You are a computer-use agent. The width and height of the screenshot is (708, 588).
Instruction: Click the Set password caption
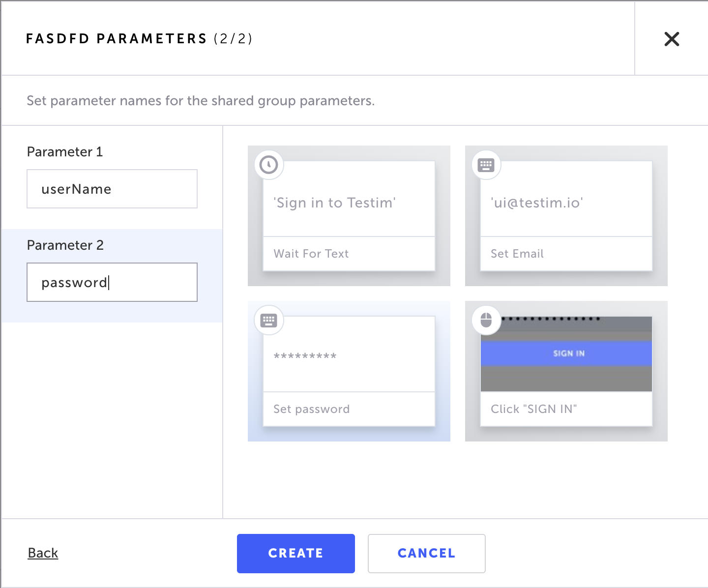[x=312, y=409]
